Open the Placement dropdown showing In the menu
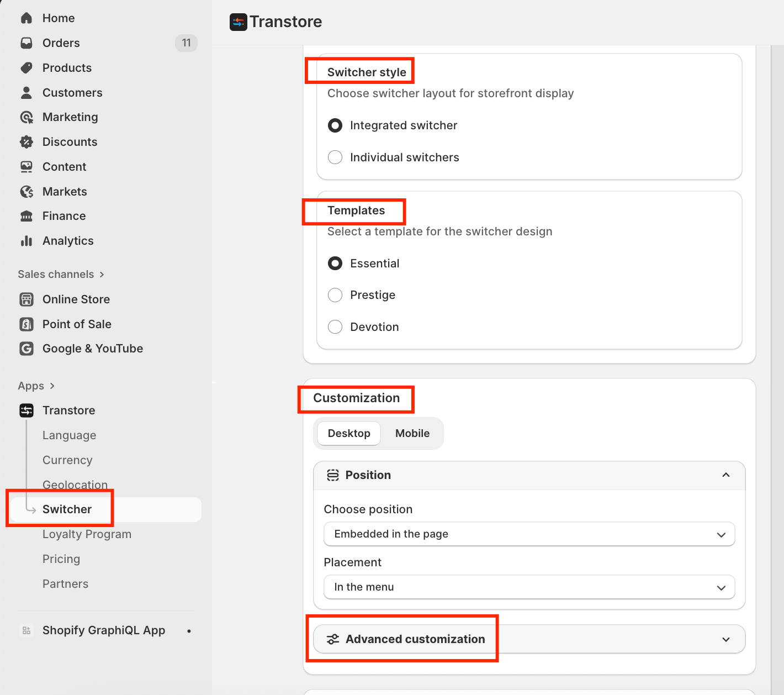The width and height of the screenshot is (784, 695). pyautogui.click(x=529, y=587)
